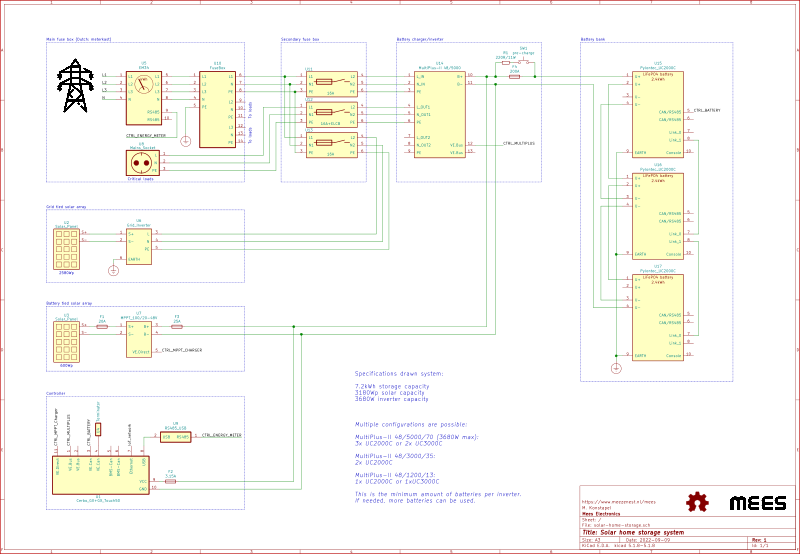Click CTRL_ENERGY_METER label beside RS485_USB

pyautogui.click(x=222, y=435)
